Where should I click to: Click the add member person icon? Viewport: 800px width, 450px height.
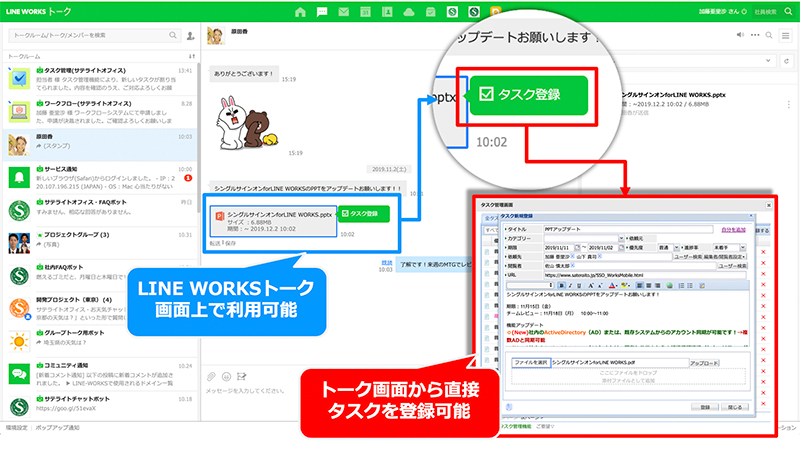click(x=190, y=36)
